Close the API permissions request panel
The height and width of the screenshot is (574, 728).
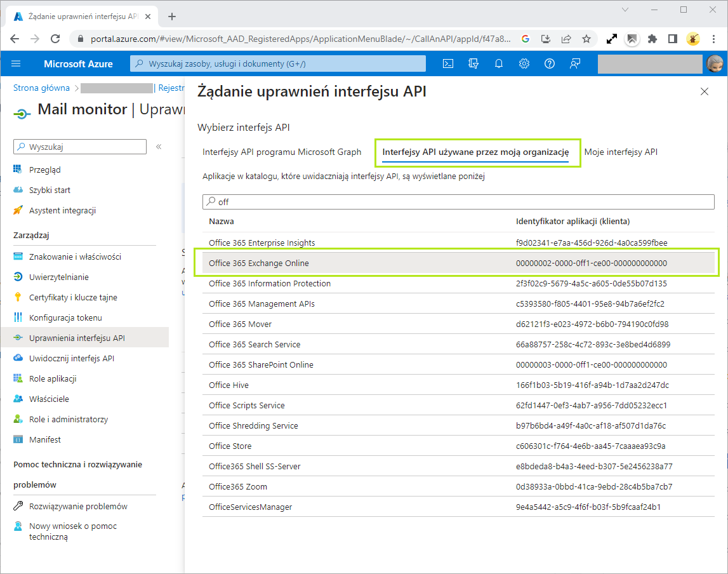pyautogui.click(x=704, y=91)
